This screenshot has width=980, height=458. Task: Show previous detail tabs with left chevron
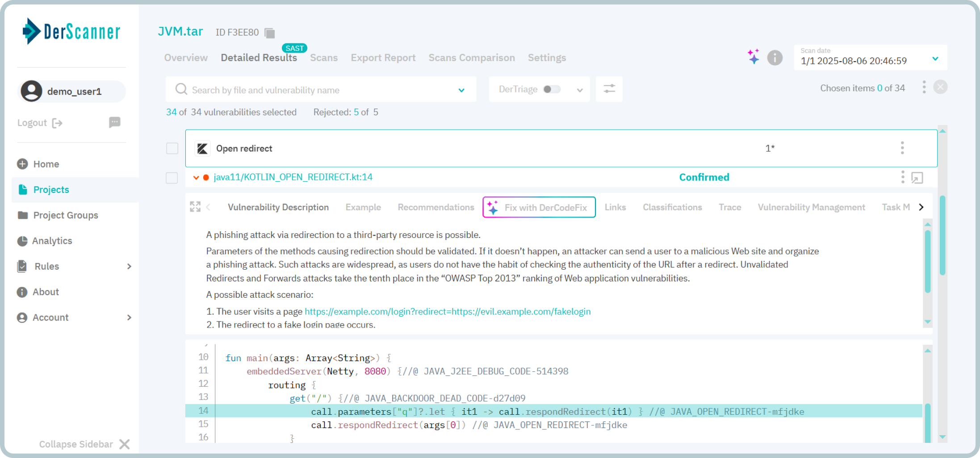[x=208, y=207]
